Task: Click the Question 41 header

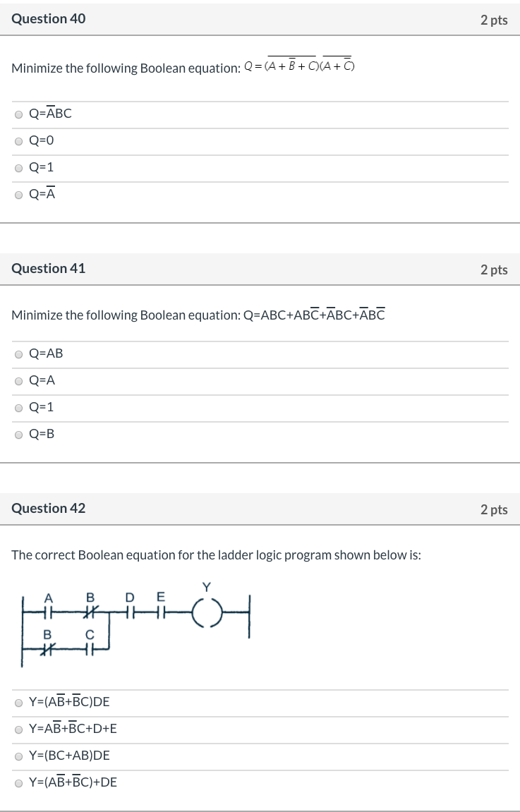Action: (48, 268)
